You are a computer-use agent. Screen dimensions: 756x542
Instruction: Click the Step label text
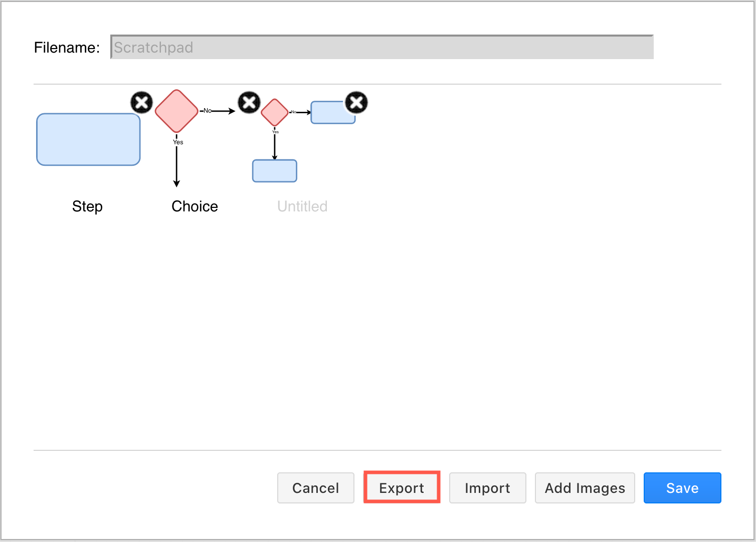87,206
